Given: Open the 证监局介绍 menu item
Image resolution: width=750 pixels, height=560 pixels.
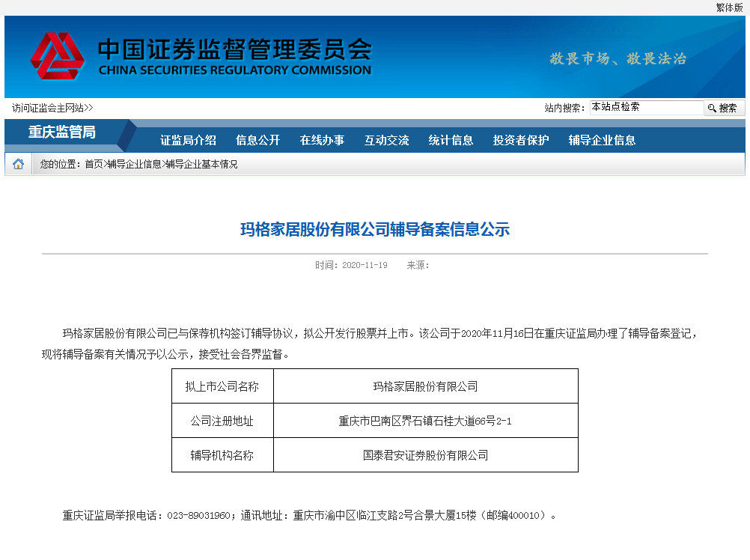Looking at the screenshot, I should click(188, 140).
